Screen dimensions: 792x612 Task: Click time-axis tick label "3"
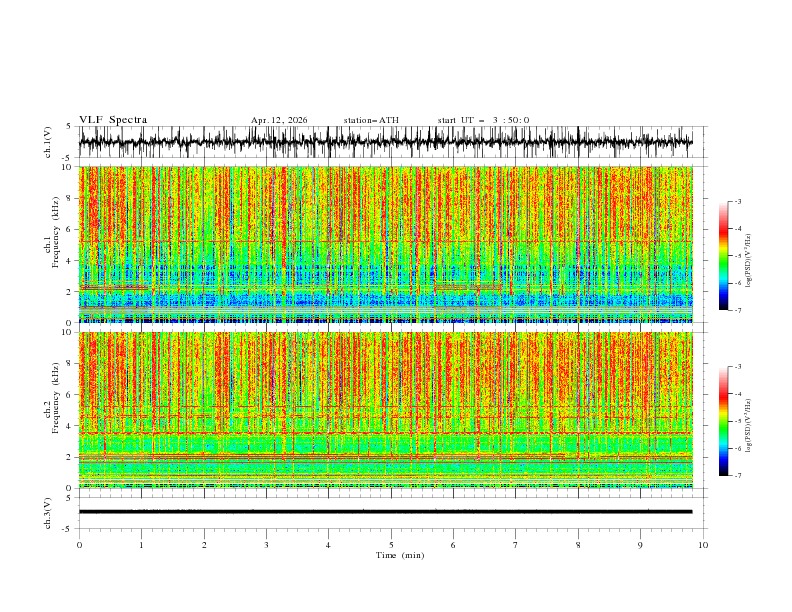tap(266, 545)
